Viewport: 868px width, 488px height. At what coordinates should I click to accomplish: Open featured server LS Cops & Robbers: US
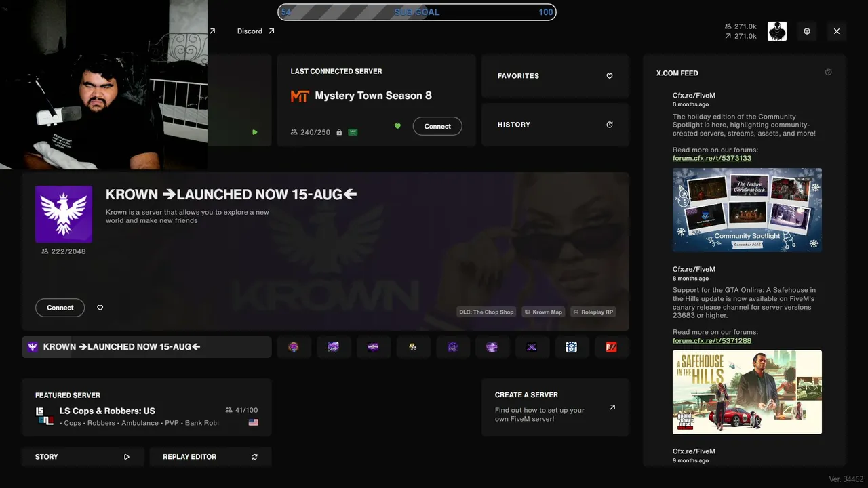pyautogui.click(x=146, y=407)
